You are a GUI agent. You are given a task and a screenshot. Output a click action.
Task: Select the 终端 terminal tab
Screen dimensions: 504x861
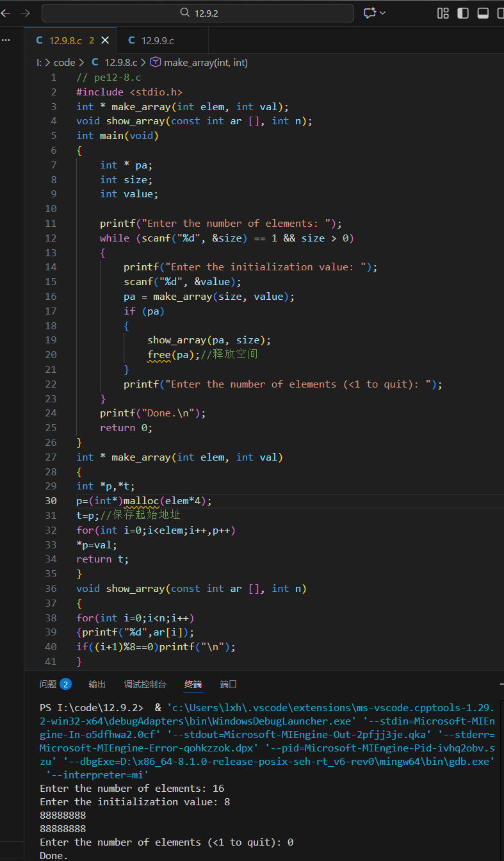[x=193, y=684]
